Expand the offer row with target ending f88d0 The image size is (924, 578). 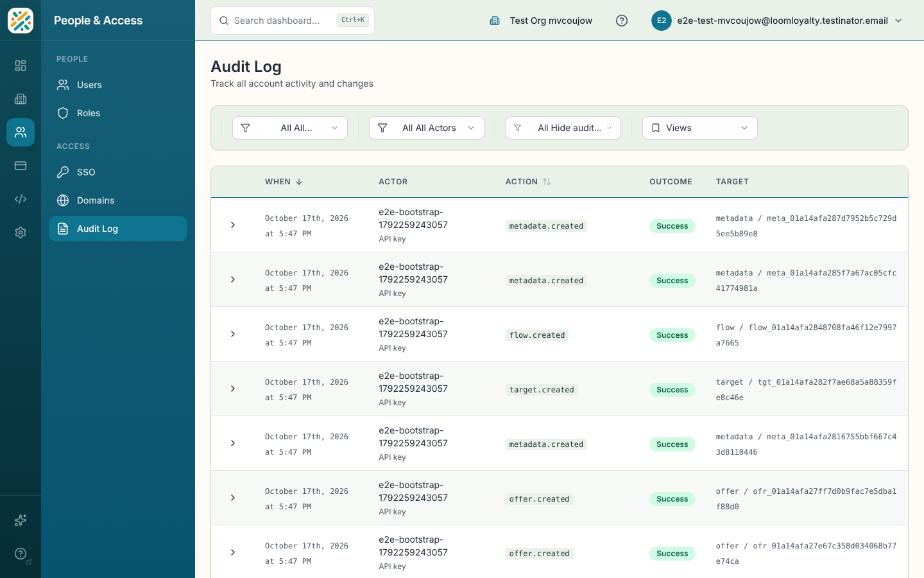click(233, 498)
